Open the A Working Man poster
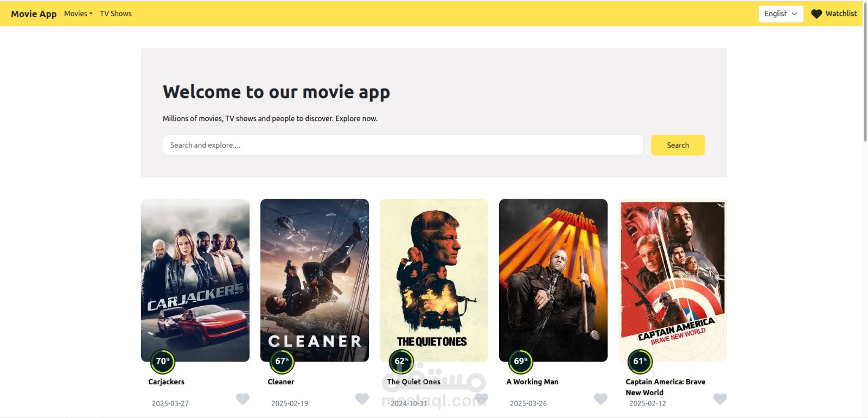 553,280
